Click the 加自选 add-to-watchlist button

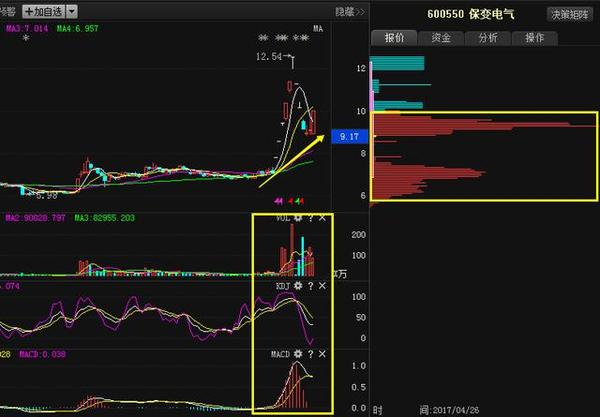(x=44, y=11)
